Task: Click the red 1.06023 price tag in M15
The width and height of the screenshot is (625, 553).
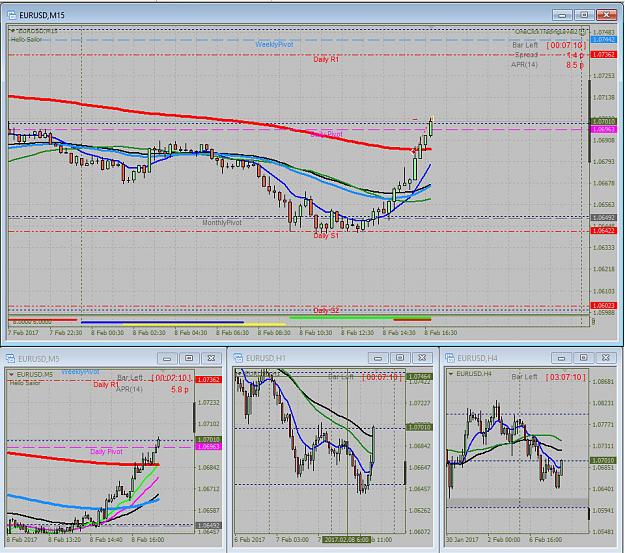Action: (x=604, y=305)
